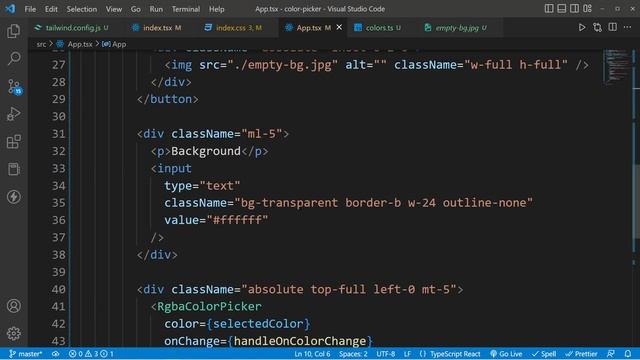Start server with Go Live
The height and width of the screenshot is (360, 640).
point(506,353)
